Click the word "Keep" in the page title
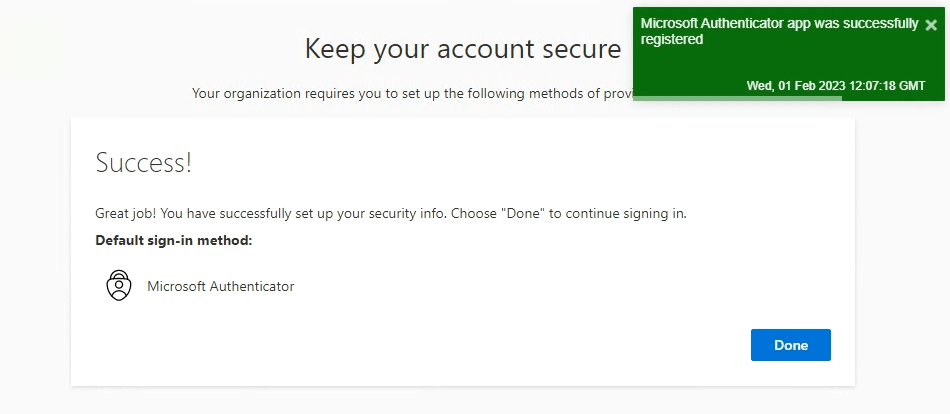The image size is (950, 414). click(x=331, y=49)
